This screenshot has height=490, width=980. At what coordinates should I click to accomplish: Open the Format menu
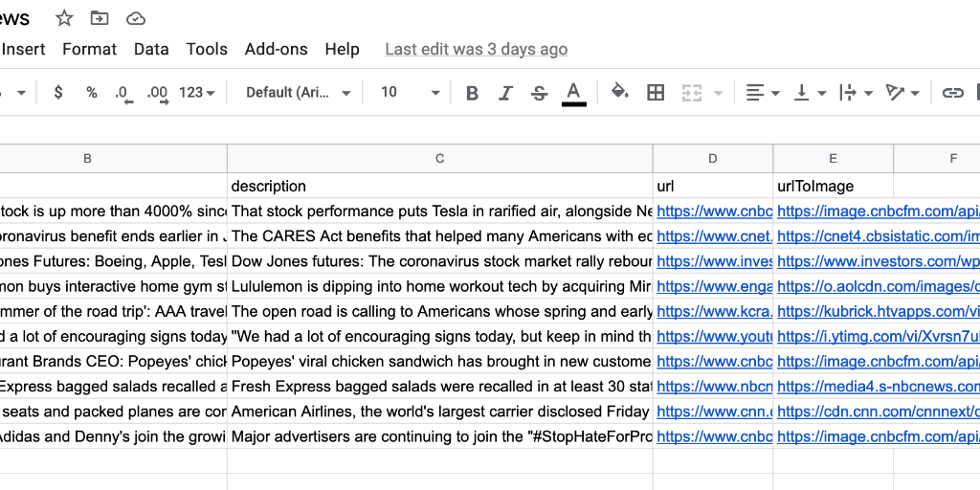coord(89,49)
